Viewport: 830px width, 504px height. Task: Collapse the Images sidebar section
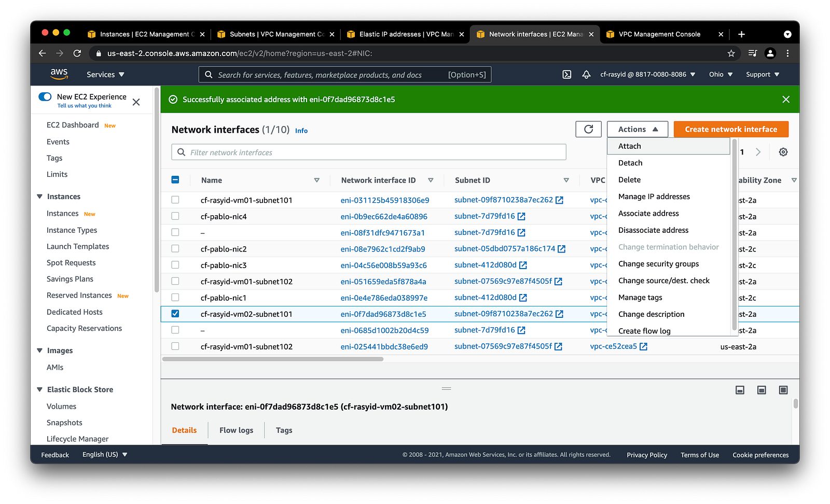point(39,351)
